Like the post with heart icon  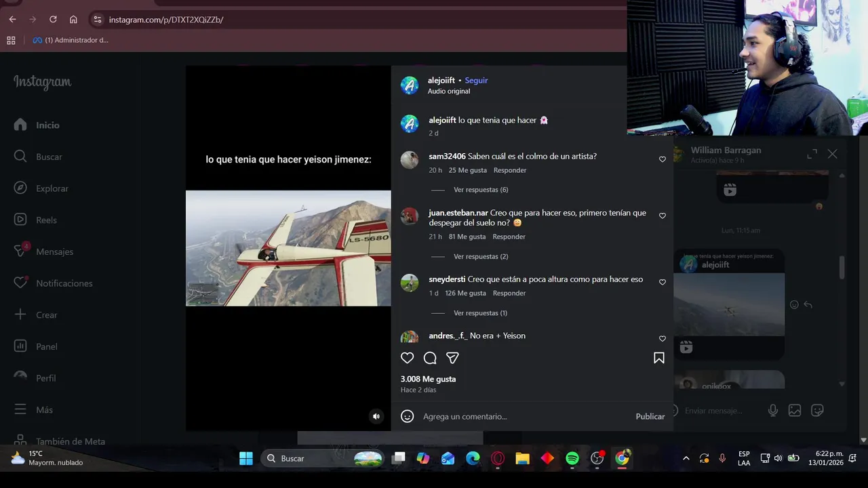407,358
